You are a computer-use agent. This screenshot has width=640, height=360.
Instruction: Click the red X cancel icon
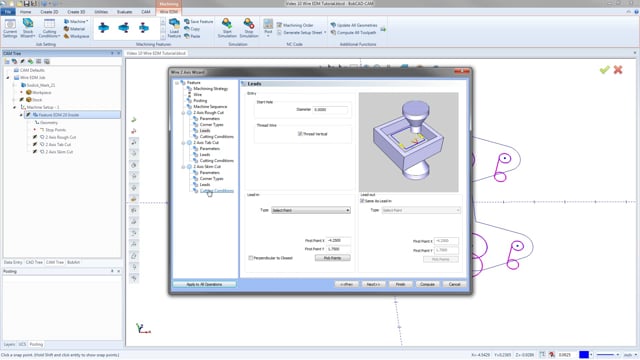pyautogui.click(x=618, y=70)
